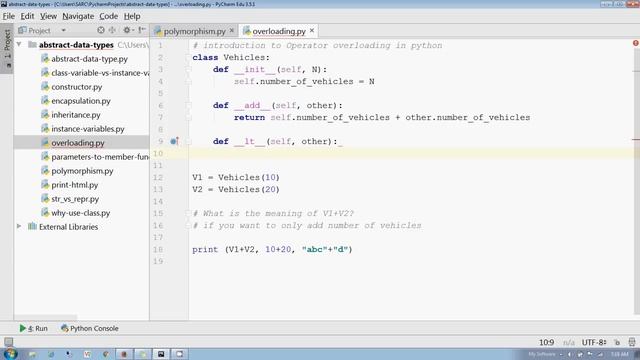Click the 10:9 cursor position indicator
Viewport: 640px width, 360px height.
point(546,342)
